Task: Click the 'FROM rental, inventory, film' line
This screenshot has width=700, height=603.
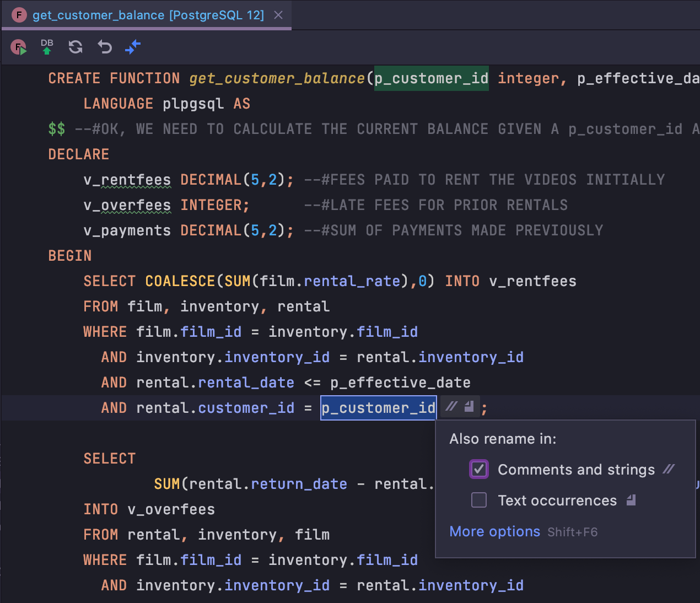Action: pos(207,535)
